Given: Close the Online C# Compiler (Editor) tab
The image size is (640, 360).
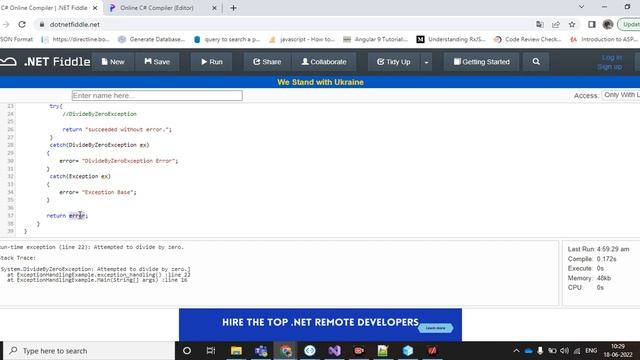Looking at the screenshot, I should (x=214, y=8).
